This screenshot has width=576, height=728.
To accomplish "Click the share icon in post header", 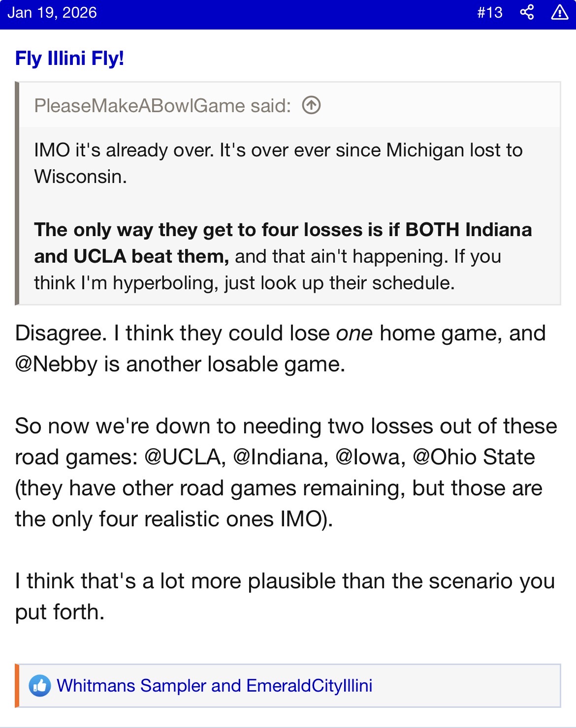I will click(527, 12).
